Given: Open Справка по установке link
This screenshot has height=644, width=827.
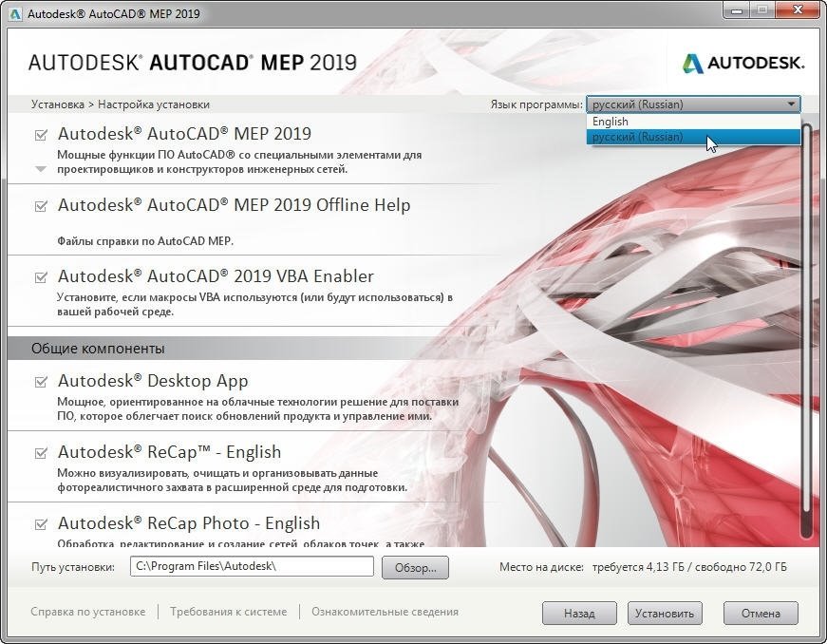Looking at the screenshot, I should tap(88, 612).
